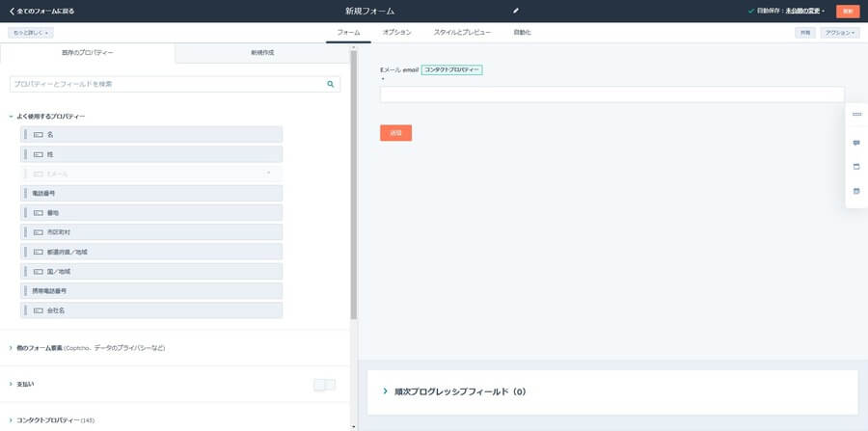Click the bottom calendar icon in right sidebar

point(856,191)
